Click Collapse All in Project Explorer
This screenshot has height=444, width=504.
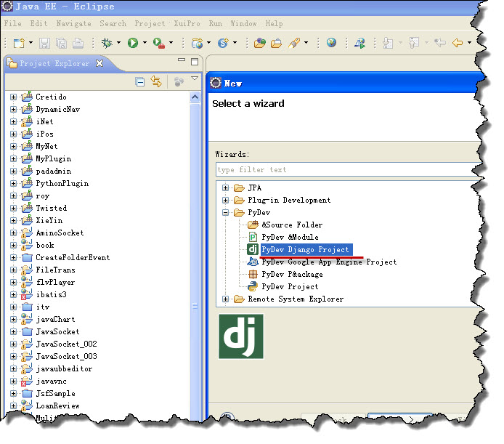[140, 82]
